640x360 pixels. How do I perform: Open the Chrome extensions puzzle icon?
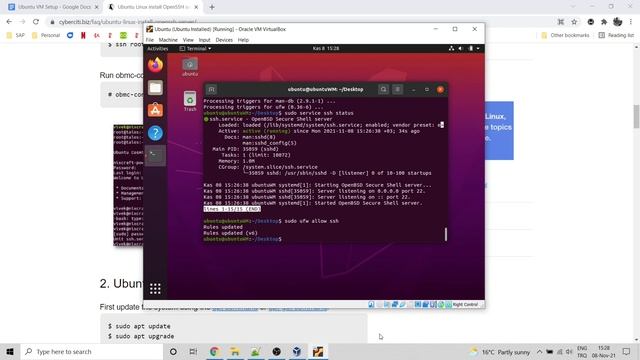pos(604,22)
